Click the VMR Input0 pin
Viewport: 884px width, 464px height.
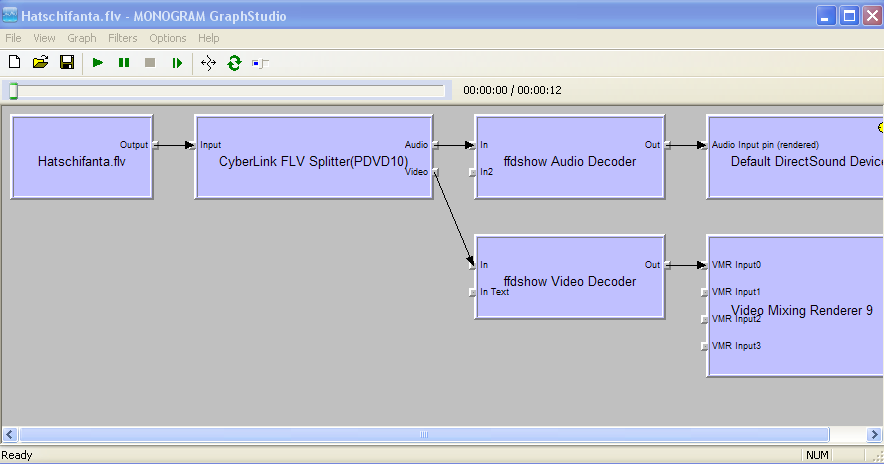pyautogui.click(x=704, y=265)
